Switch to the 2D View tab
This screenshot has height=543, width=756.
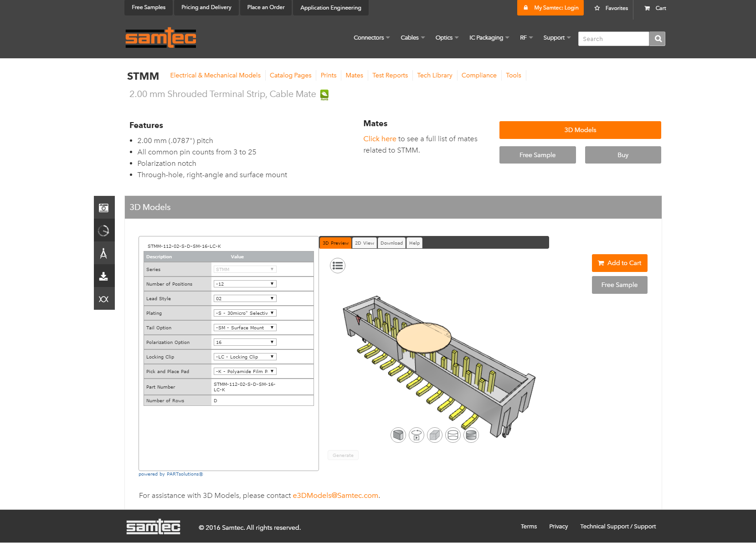(365, 243)
